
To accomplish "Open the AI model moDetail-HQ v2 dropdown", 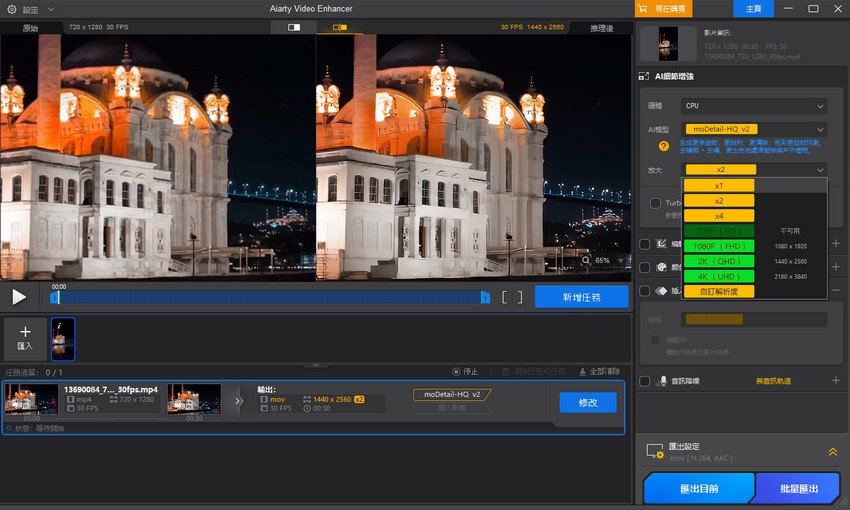I will tap(754, 130).
